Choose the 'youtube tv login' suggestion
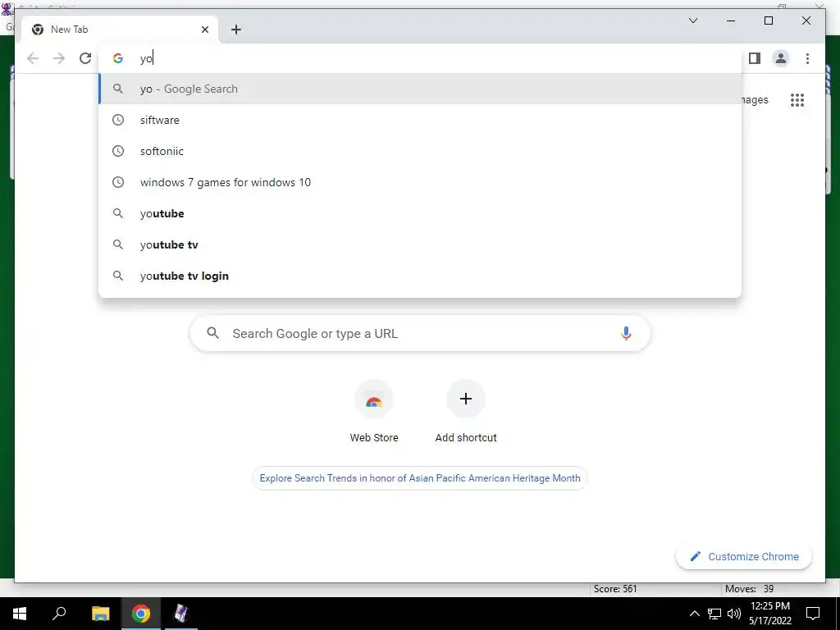 click(x=421, y=276)
